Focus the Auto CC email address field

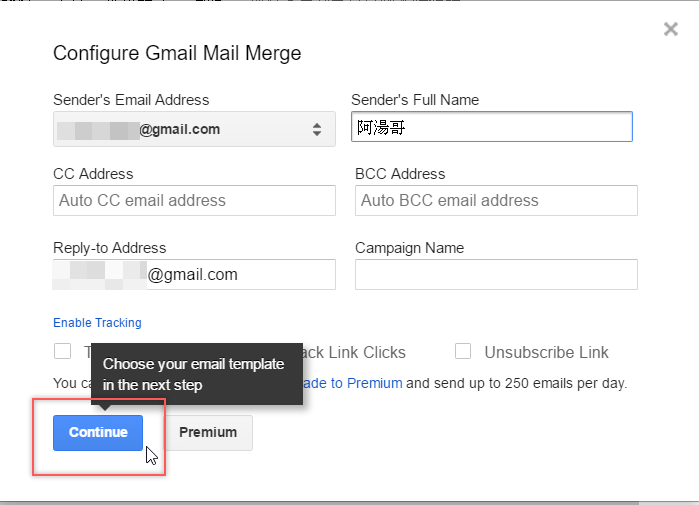tap(194, 201)
